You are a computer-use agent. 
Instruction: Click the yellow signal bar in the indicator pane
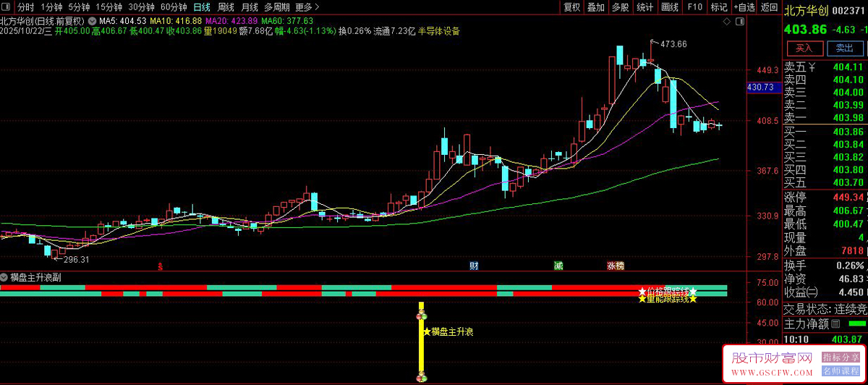421,342
